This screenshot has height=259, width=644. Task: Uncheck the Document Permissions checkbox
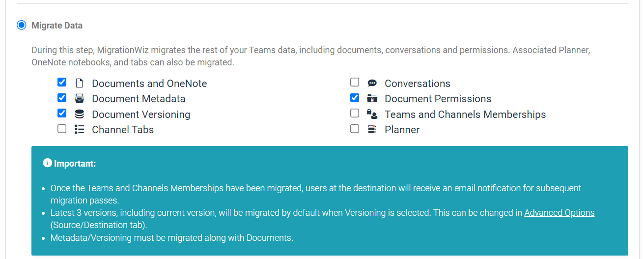point(355,98)
